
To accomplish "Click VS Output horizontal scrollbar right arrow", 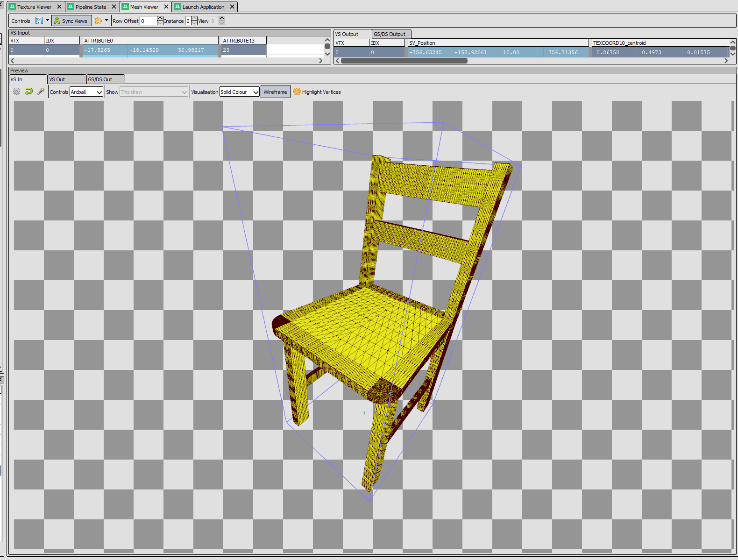I will pyautogui.click(x=726, y=61).
